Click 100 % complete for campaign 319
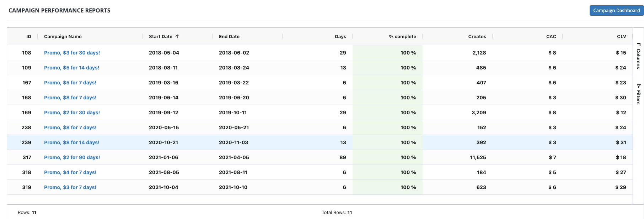The width and height of the screenshot is (644, 219). click(x=408, y=187)
